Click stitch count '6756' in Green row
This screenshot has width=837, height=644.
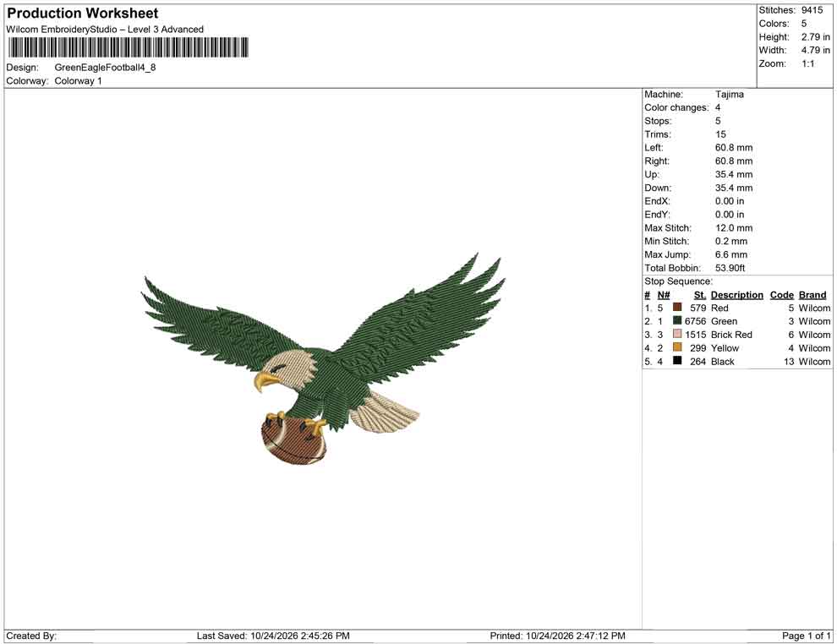coord(696,320)
